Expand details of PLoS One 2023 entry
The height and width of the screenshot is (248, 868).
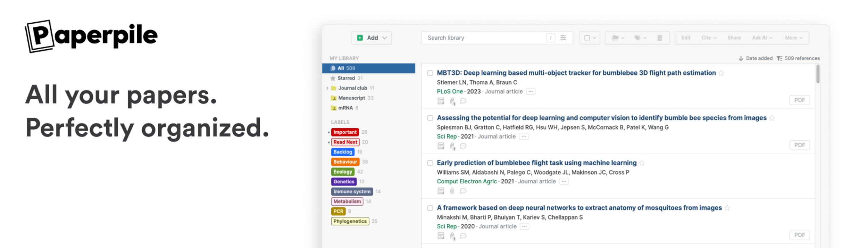coord(531,92)
